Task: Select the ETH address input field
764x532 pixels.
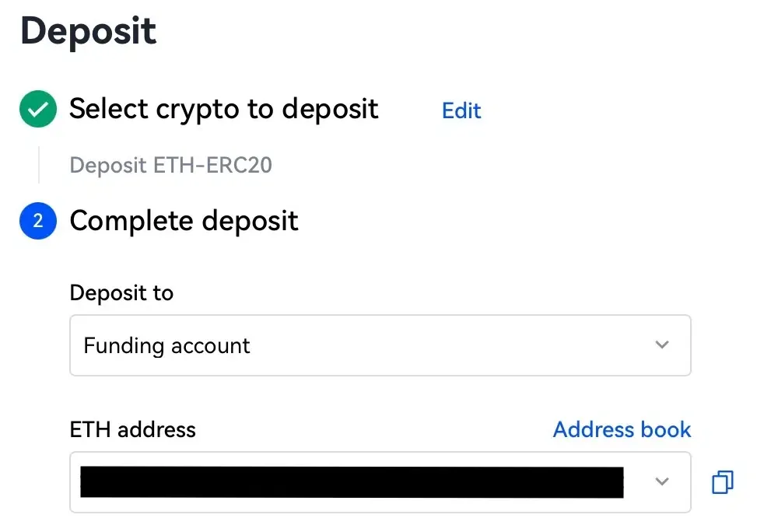Action: coord(350,482)
